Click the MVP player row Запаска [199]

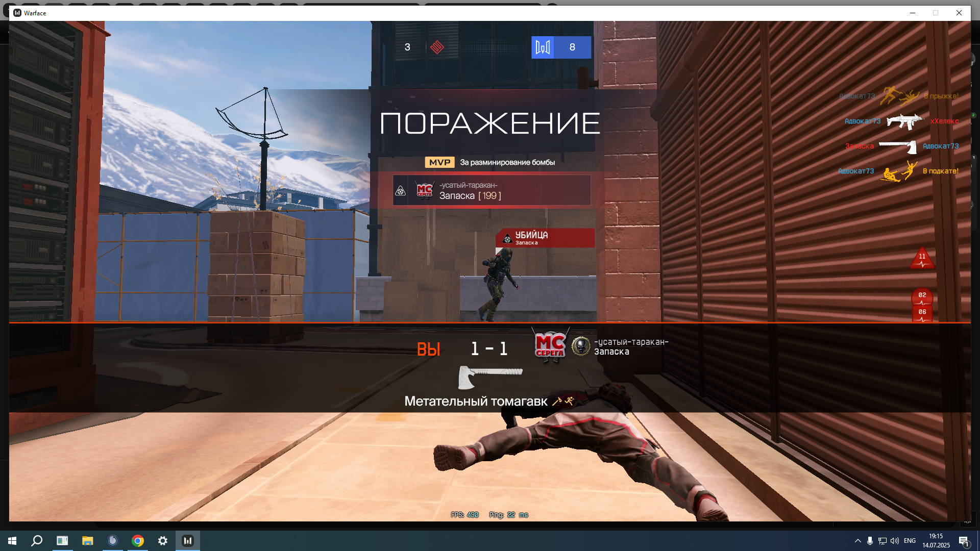[x=492, y=190]
